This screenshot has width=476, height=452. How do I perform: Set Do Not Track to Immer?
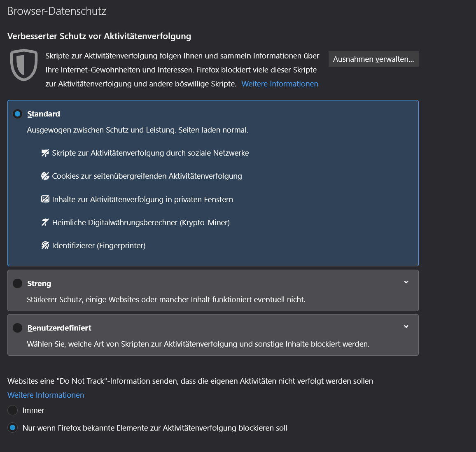(x=13, y=410)
